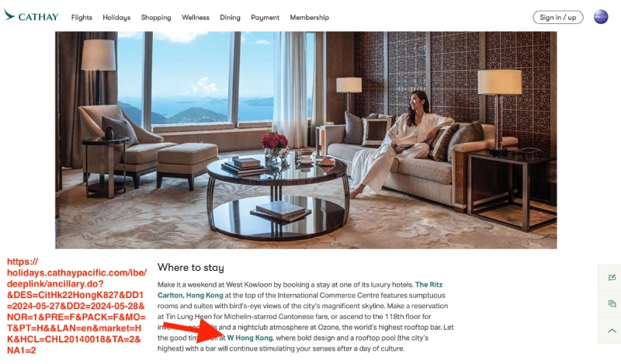Viewport: 621px width, 364px height.
Task: Open the Membership menu item
Action: [x=309, y=17]
